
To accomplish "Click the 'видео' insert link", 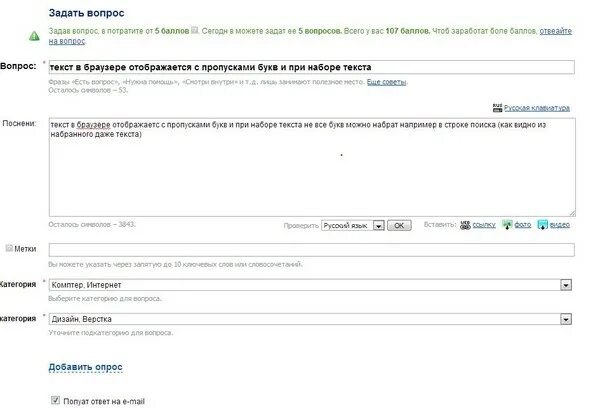I will click(x=560, y=226).
